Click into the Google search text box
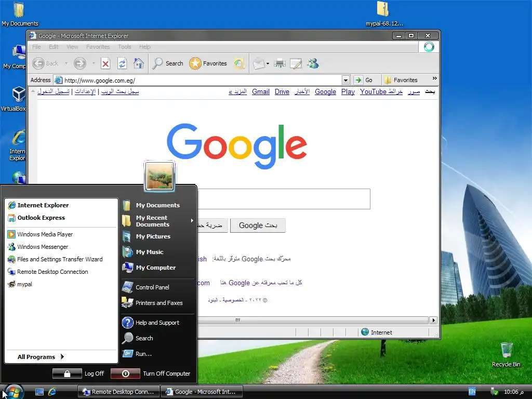 284,199
